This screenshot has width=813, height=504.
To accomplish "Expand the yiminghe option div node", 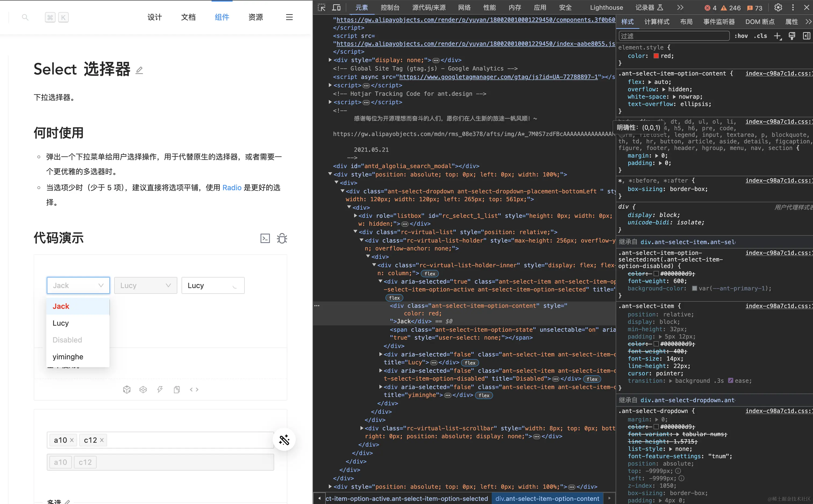I will [381, 387].
